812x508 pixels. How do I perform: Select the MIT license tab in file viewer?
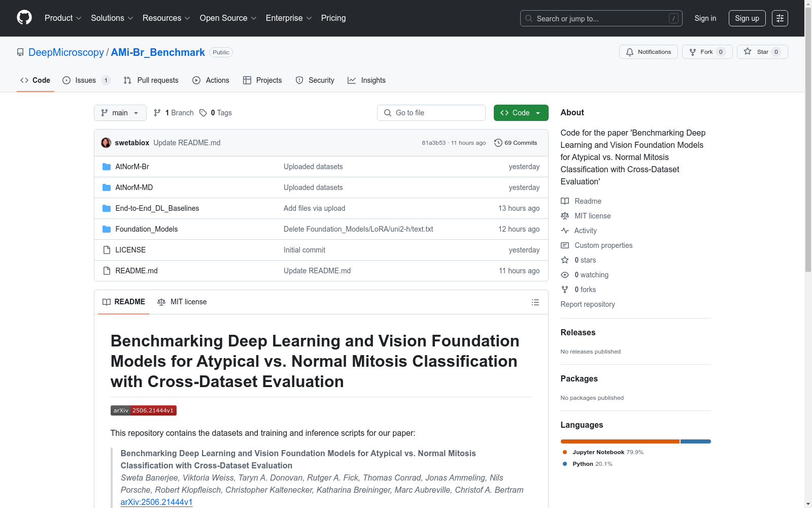182,302
